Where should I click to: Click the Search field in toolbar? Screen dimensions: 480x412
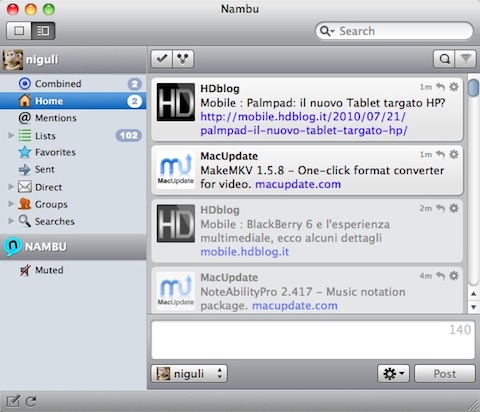point(394,31)
